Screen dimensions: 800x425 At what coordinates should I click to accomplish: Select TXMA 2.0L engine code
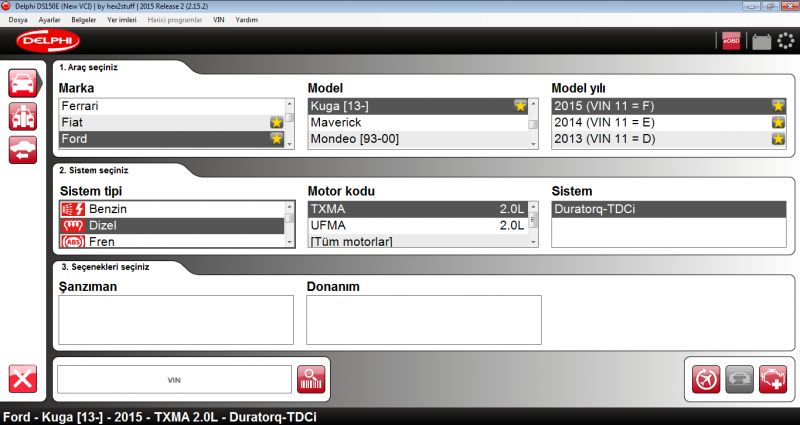click(x=418, y=209)
